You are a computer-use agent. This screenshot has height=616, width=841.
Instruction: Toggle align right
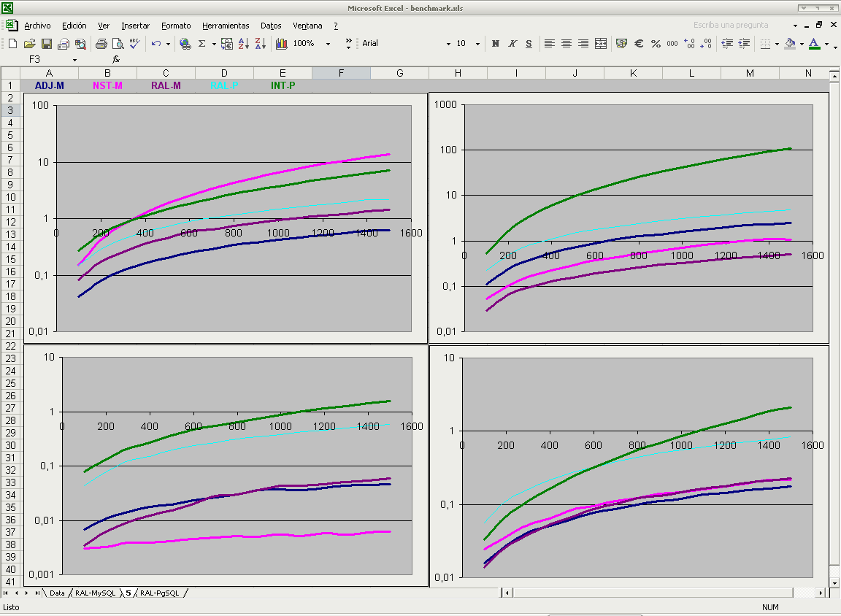pyautogui.click(x=583, y=43)
